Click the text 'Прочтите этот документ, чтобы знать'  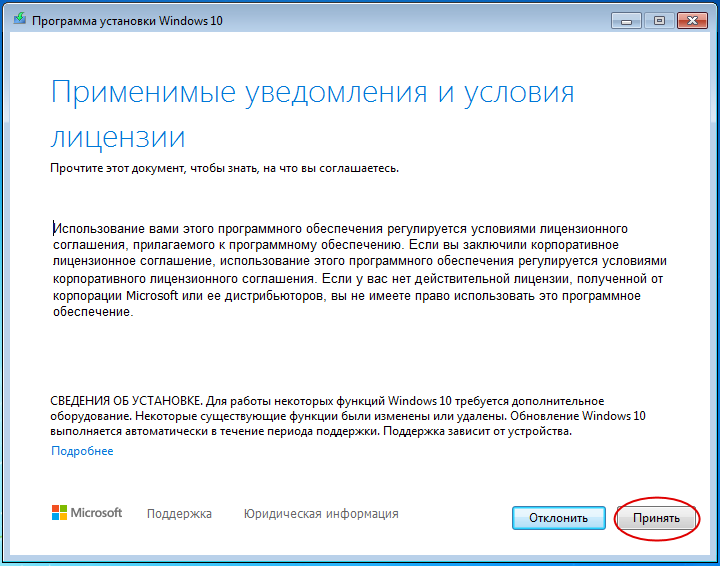155,168
